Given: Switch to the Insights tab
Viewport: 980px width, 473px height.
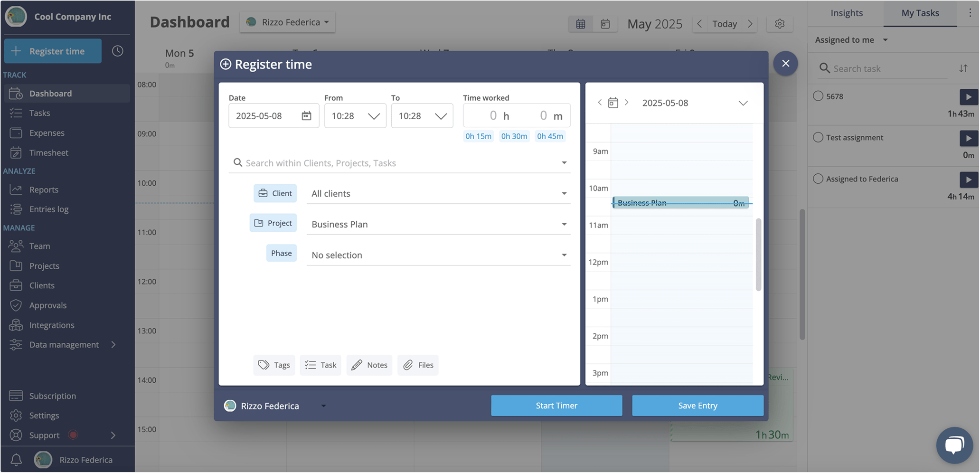Looking at the screenshot, I should (846, 13).
